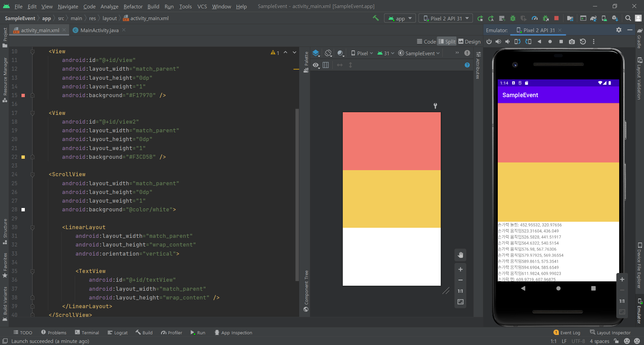Screen dimensions: 644x345
Task: Click Apply Changes and Restart Activity
Action: point(480,18)
